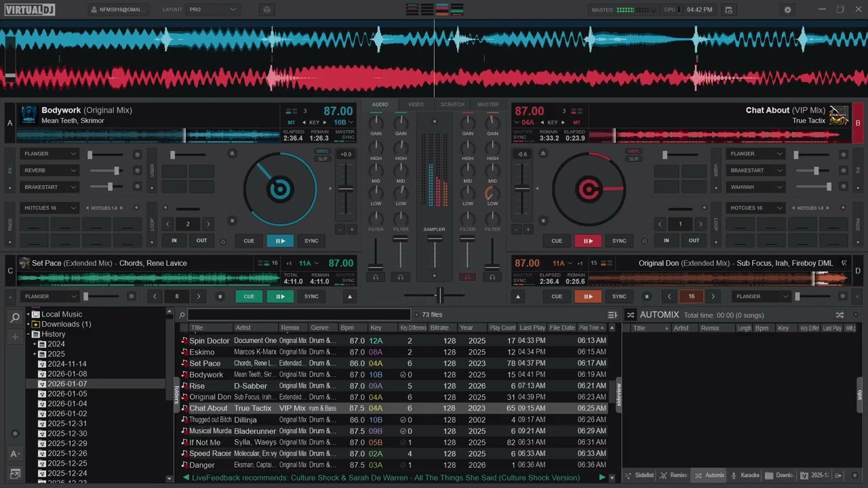The height and width of the screenshot is (488, 868).
Task: Click the plus icon in browser sidebar
Action: [15, 337]
